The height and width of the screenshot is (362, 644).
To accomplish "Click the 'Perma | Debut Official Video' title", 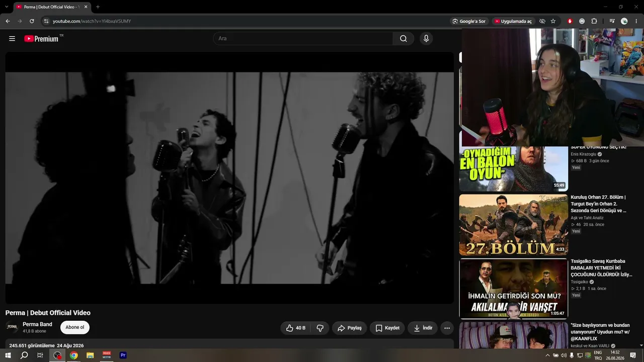I will [x=48, y=313].
